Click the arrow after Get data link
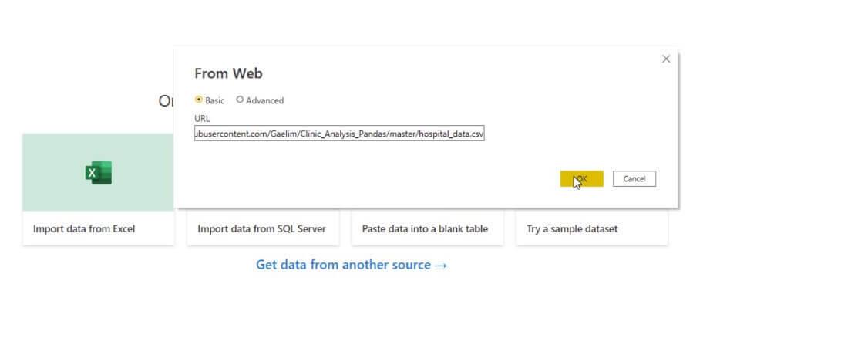Screen dimensions: 868x352 [441, 265]
